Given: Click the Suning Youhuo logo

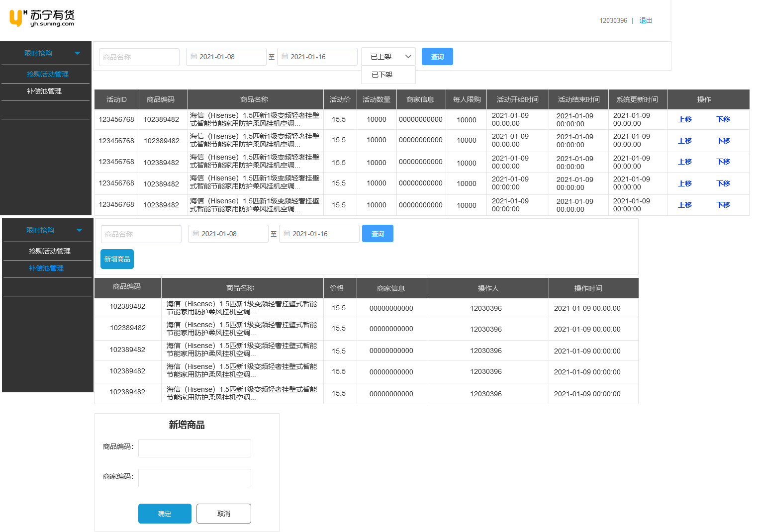Looking at the screenshot, I should click(x=42, y=18).
